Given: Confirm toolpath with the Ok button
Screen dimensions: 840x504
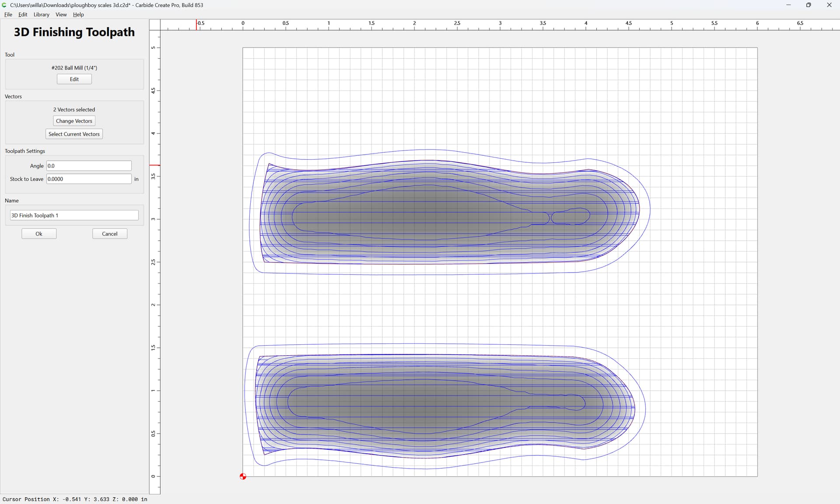Looking at the screenshot, I should click(x=39, y=234).
